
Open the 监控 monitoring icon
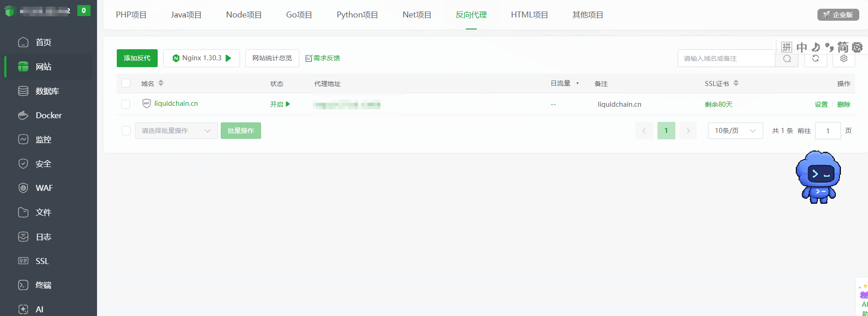coord(23,139)
